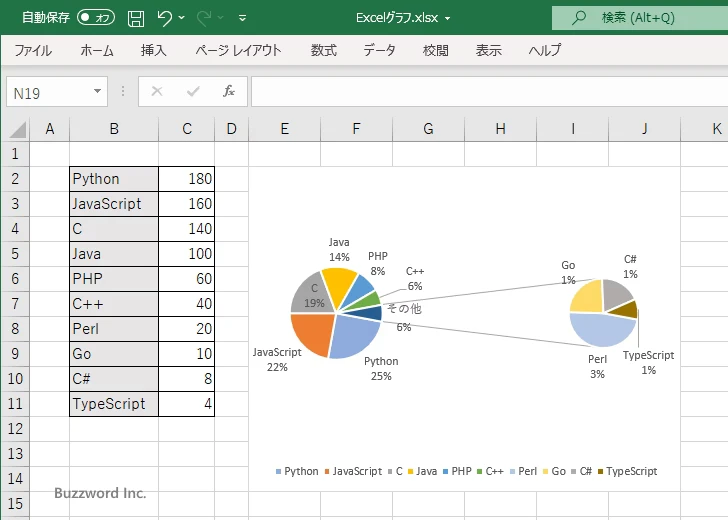Click the Go slice in secondary pie
This screenshot has height=520, width=728.
(586, 297)
